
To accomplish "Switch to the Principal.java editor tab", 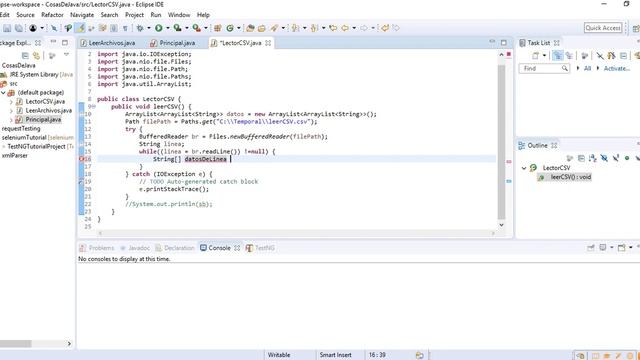I will pyautogui.click(x=173, y=43).
